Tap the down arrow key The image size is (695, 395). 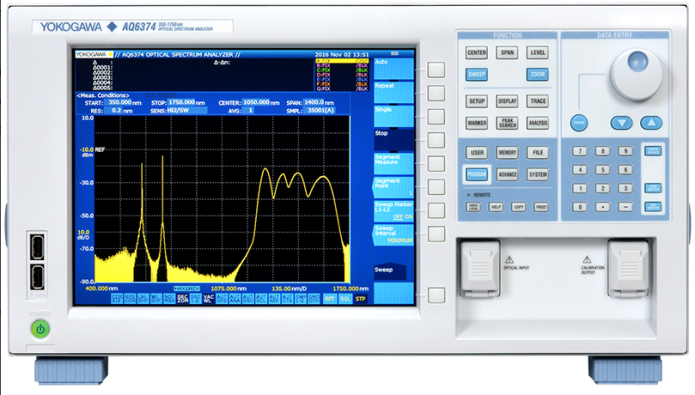tap(621, 123)
